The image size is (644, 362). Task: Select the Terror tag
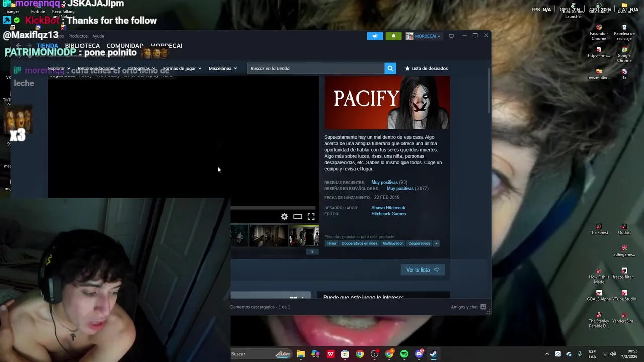click(x=331, y=243)
